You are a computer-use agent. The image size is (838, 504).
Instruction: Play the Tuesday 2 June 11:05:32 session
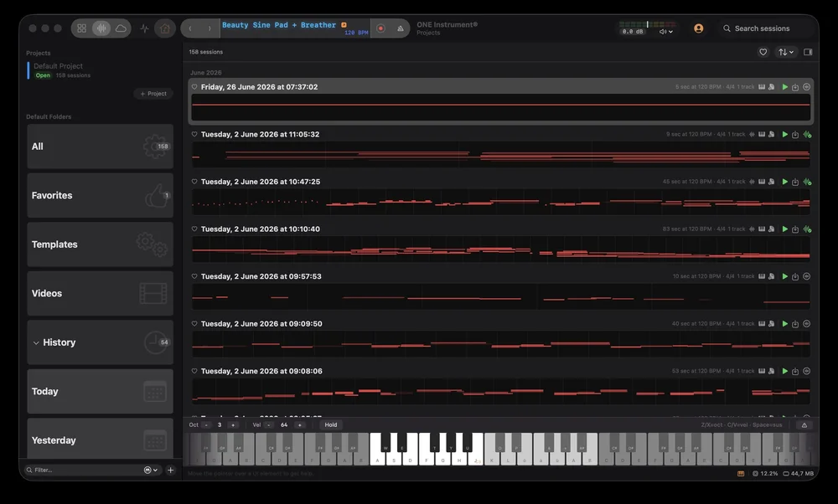tap(784, 135)
